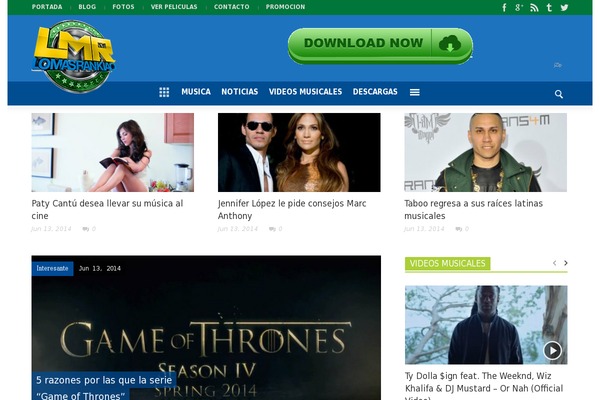Open Paty Cantú article headline
The width and height of the screenshot is (600, 400).
coord(107,209)
